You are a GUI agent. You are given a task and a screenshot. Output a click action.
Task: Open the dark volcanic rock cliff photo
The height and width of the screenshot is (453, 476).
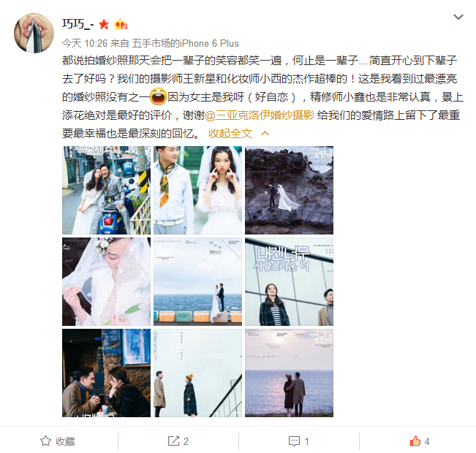coord(289,190)
